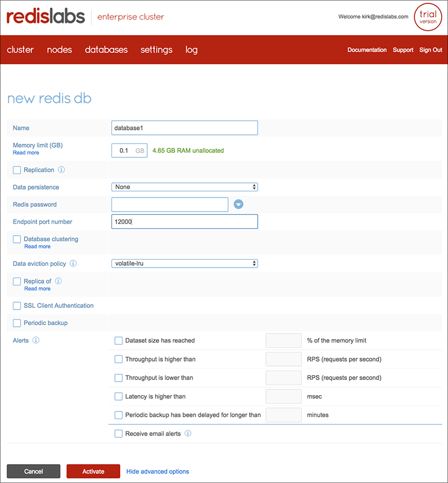The image size is (448, 483).
Task: Open the Data eviction policy dropdown
Action: coord(185,264)
